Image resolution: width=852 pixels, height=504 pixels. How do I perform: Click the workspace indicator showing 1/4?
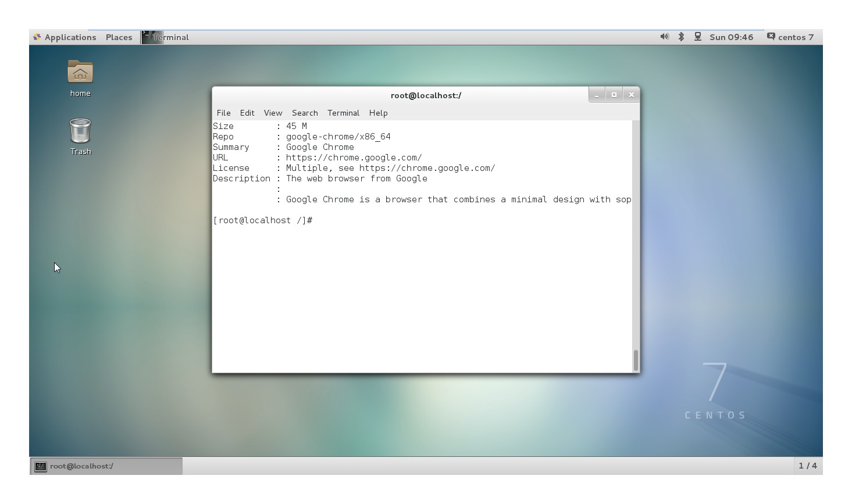(x=808, y=466)
